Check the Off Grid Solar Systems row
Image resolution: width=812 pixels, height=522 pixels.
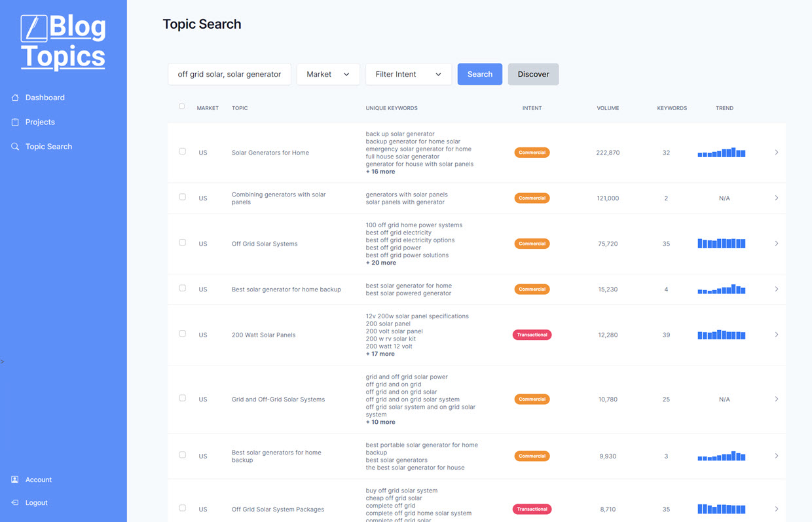coord(183,242)
